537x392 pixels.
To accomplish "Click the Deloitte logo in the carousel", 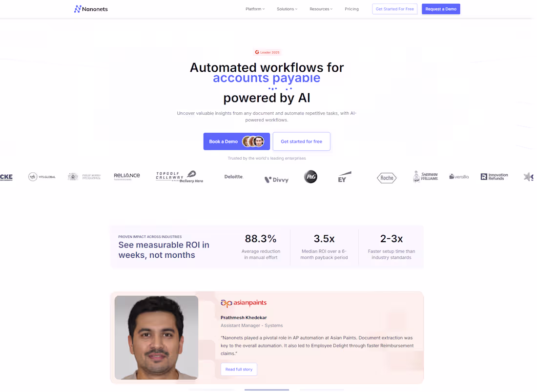I will 234,177.
